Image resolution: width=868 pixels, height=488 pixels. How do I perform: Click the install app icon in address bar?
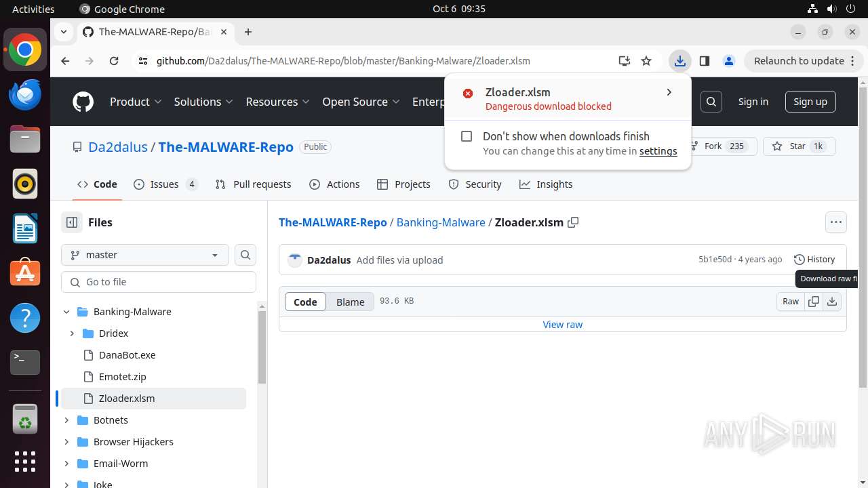tap(625, 61)
